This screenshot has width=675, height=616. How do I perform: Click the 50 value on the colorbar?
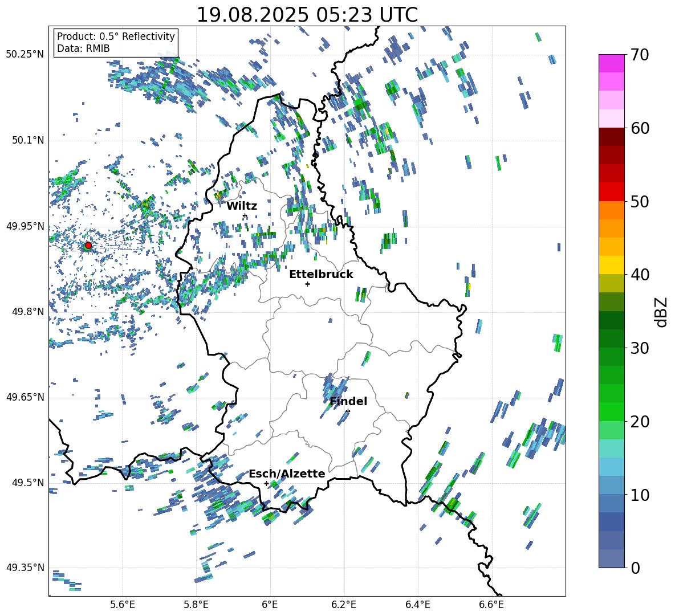click(x=640, y=202)
